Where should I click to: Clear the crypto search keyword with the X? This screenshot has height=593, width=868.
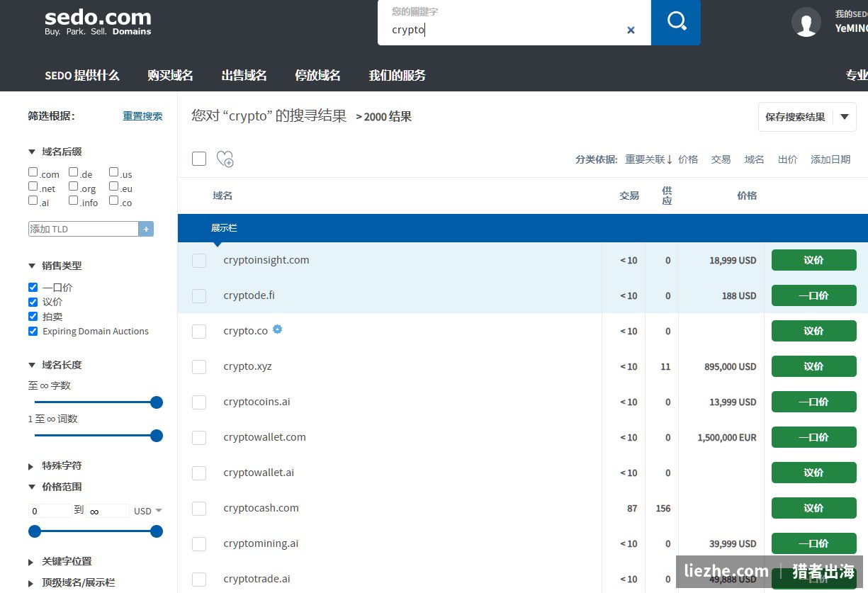631,30
